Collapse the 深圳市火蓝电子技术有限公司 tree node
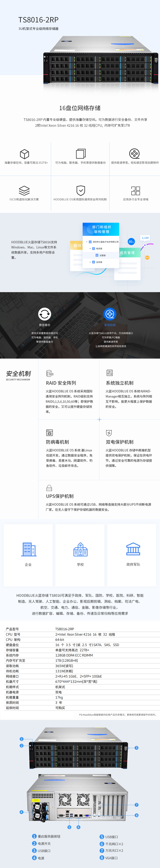 [x=87, y=242]
